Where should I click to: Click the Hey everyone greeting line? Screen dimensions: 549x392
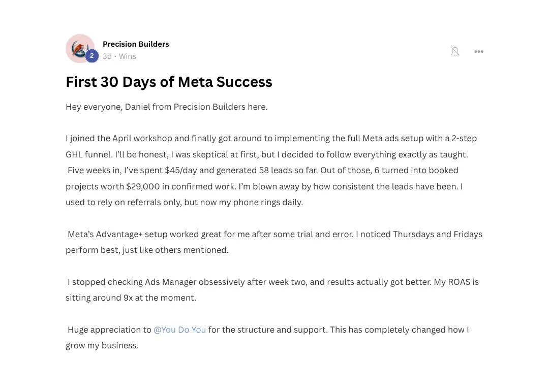click(167, 107)
